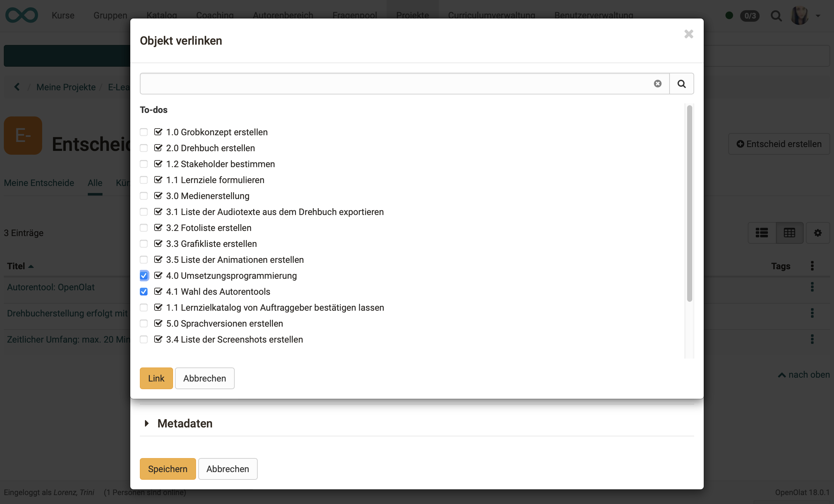The width and height of the screenshot is (834, 504).
Task: Uncheck 4.0 Umsetzungsprogrammierung
Action: (144, 276)
